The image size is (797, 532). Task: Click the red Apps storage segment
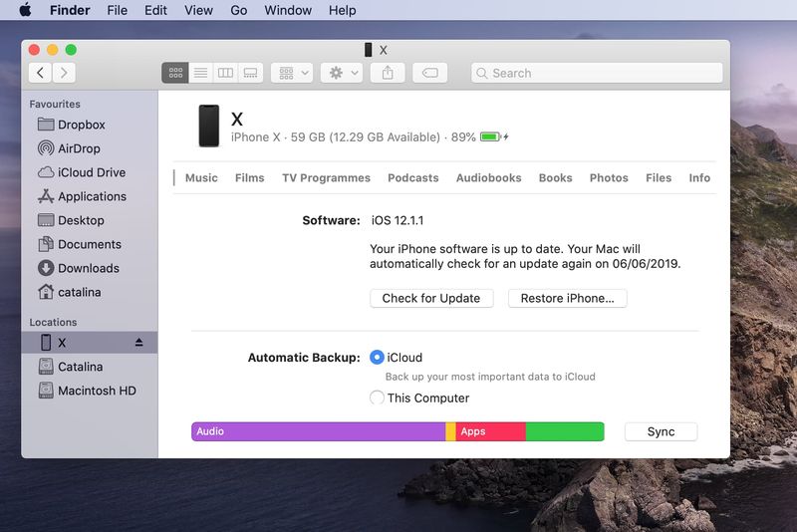click(x=490, y=431)
